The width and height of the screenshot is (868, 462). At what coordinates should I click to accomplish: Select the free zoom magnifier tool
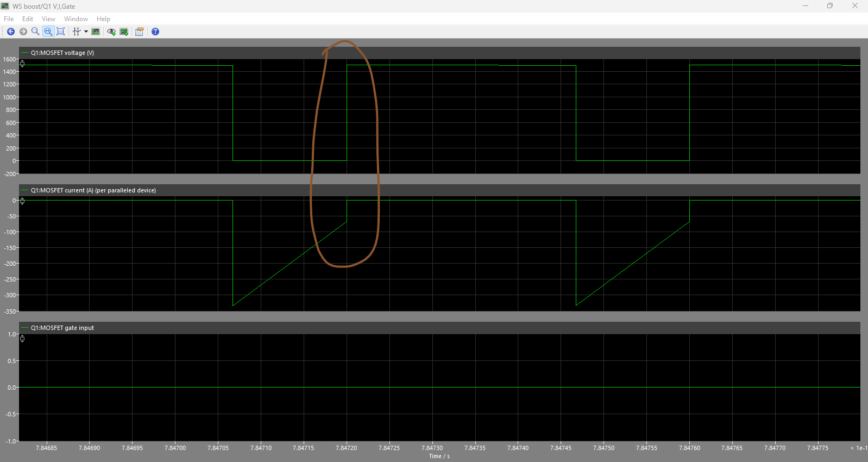35,32
